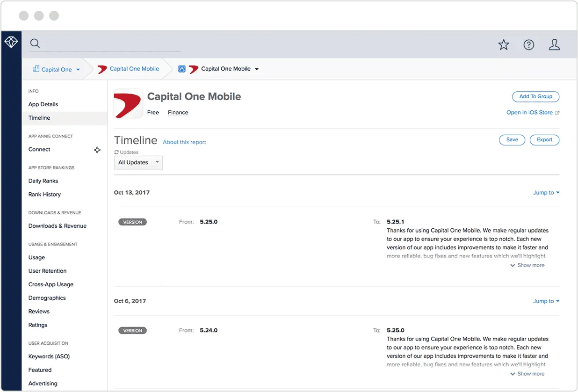Click the red swoosh logo beside Capital One Mobile link
Screen dimensions: 578x392
[x=102, y=69]
